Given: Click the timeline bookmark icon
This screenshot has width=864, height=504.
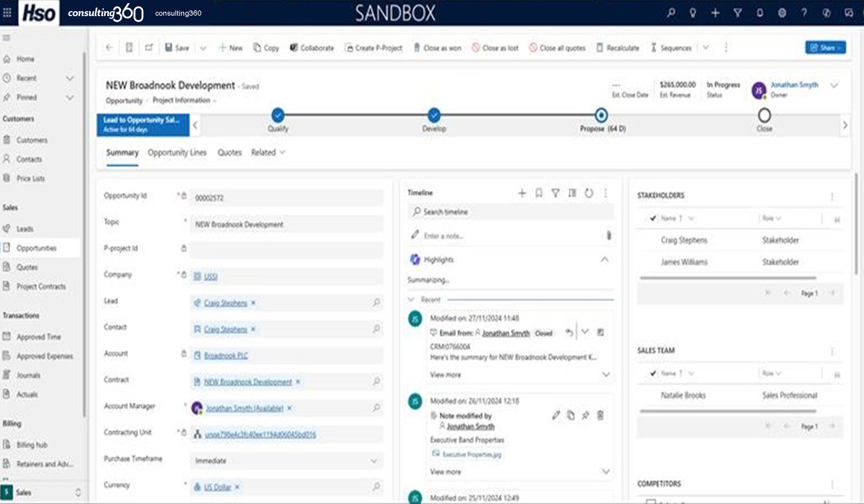Looking at the screenshot, I should (539, 193).
